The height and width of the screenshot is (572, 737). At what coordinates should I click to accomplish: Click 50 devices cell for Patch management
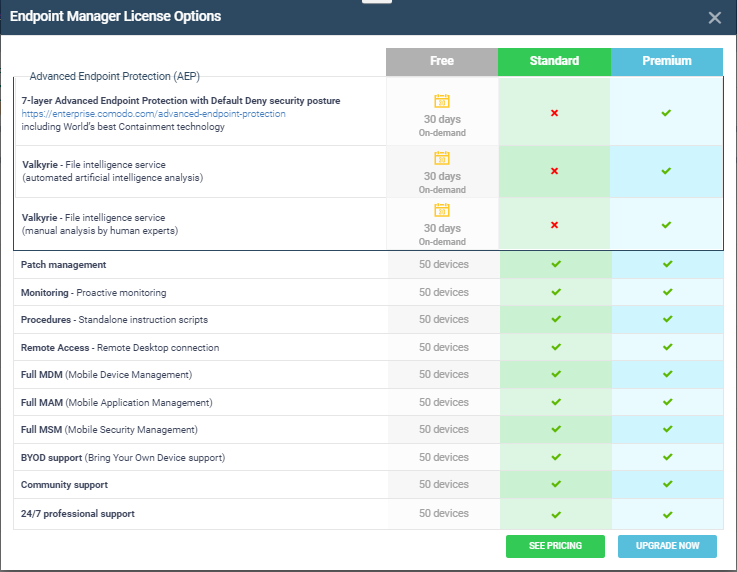(x=444, y=265)
